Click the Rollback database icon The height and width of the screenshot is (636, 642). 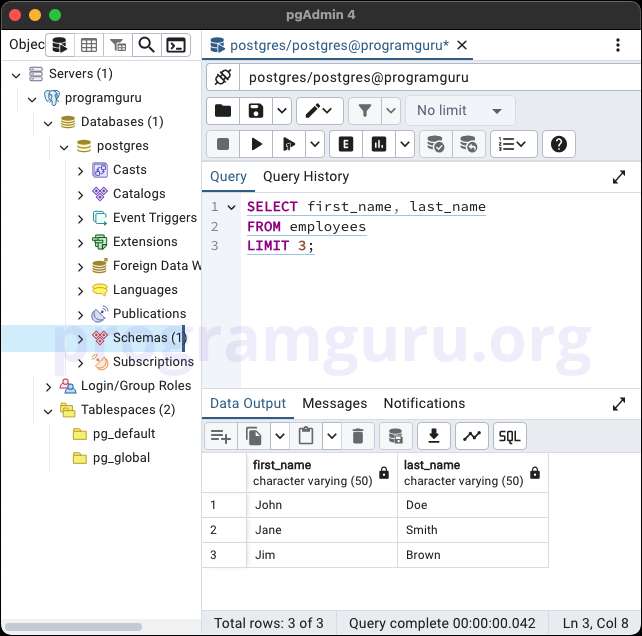tap(469, 144)
